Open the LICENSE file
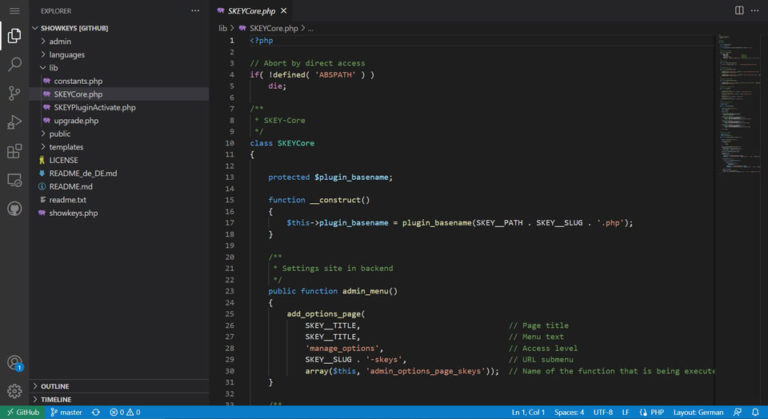Image resolution: width=768 pixels, height=419 pixels. click(120, 160)
